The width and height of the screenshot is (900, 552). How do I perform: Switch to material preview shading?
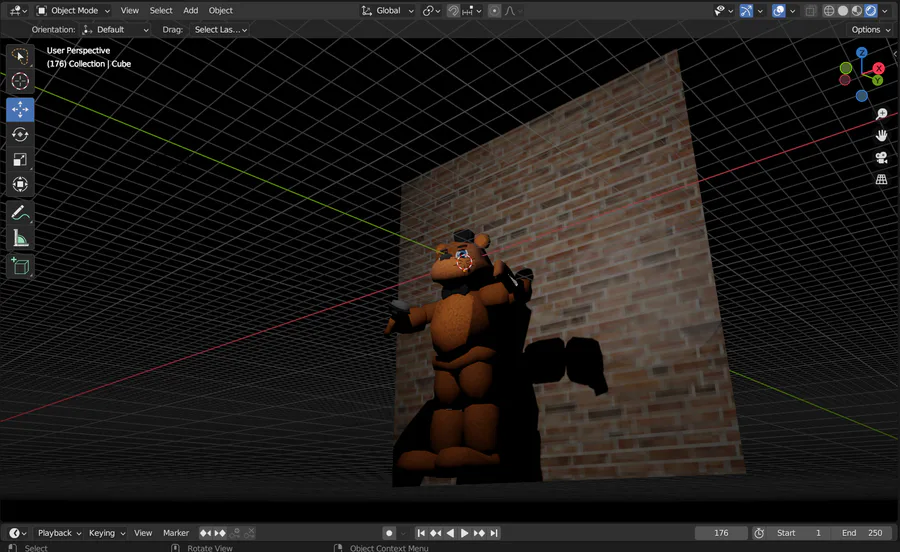[x=856, y=10]
